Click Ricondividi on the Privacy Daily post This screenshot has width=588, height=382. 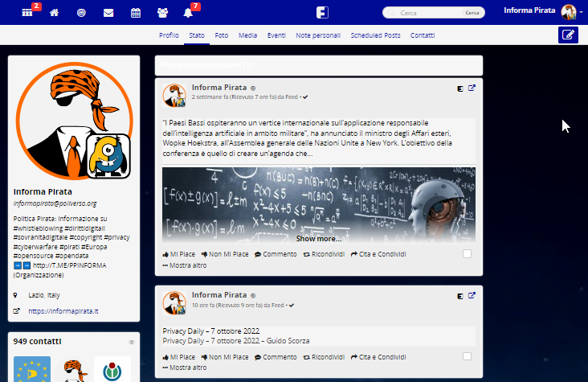point(324,357)
